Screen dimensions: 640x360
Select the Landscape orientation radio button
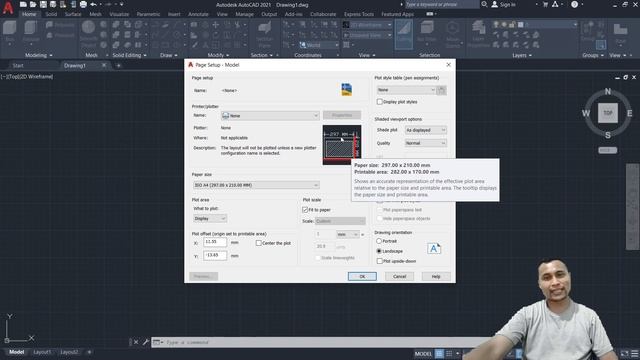379,251
